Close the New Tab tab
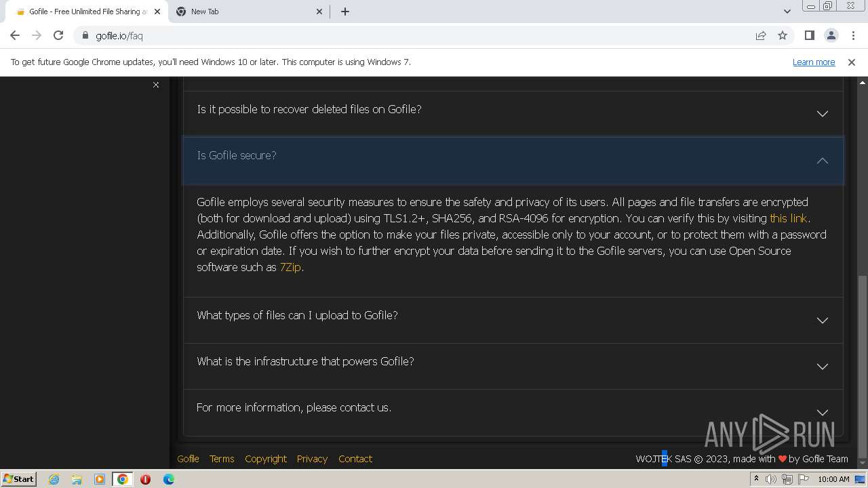 [x=320, y=12]
